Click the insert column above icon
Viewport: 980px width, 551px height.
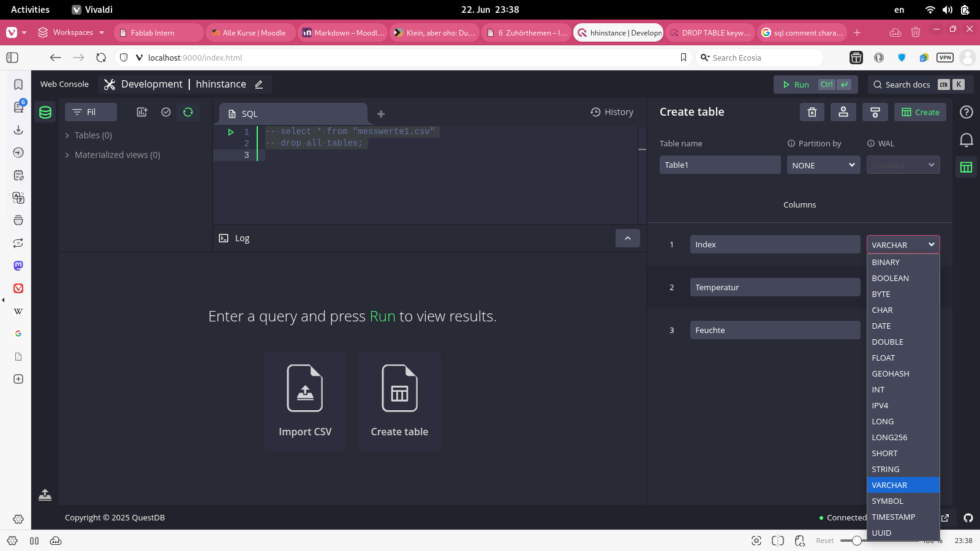pos(843,112)
